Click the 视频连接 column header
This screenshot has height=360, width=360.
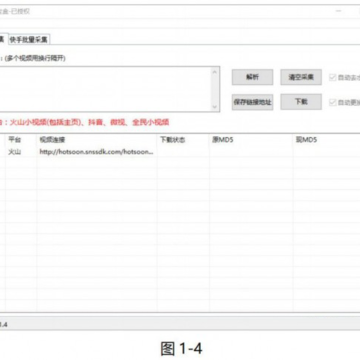click(97, 140)
